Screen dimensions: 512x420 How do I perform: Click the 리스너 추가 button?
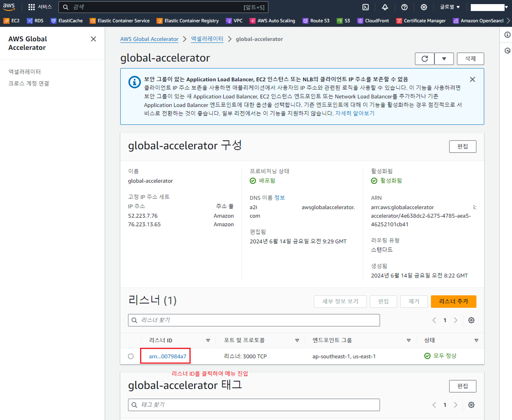point(453,301)
